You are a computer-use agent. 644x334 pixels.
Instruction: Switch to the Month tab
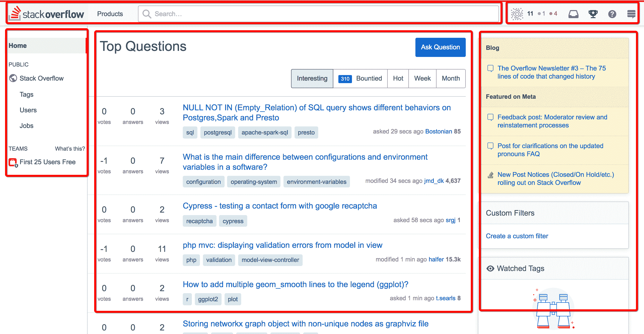click(451, 79)
